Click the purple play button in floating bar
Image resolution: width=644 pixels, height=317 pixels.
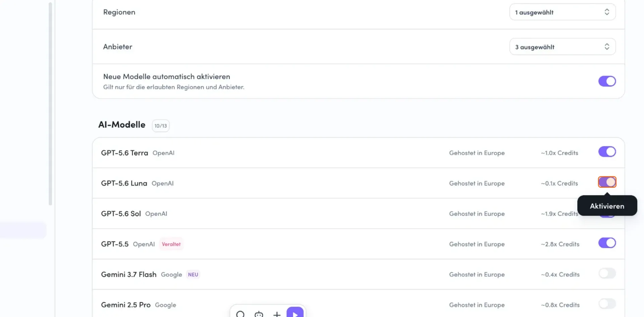295,312
